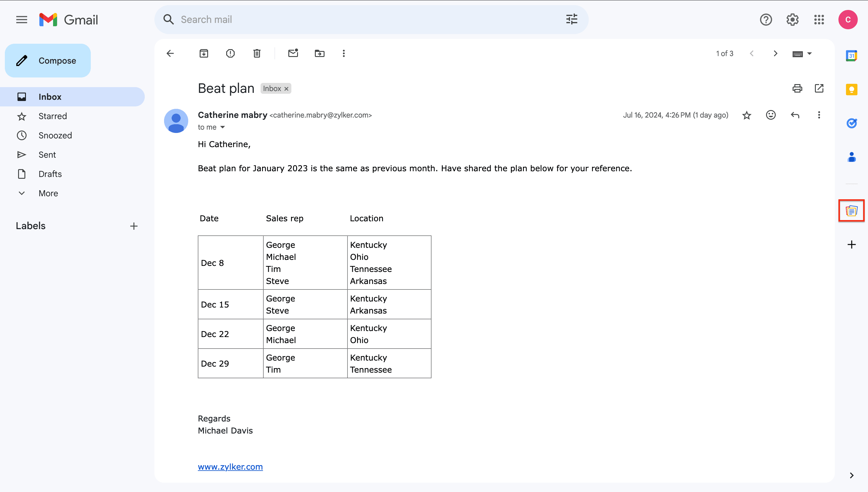
Task: Remove the Inbox label from conversation
Action: 286,89
